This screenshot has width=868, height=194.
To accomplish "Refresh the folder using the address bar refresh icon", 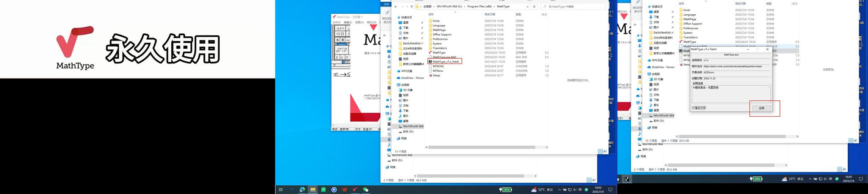I will pyautogui.click(x=534, y=6).
